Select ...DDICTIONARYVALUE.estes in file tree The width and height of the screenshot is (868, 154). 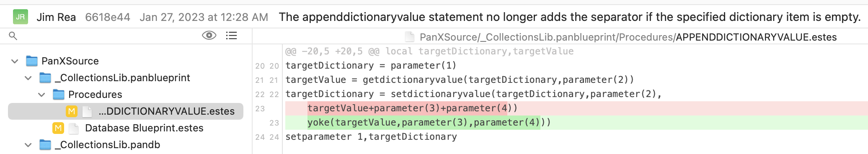[126, 111]
